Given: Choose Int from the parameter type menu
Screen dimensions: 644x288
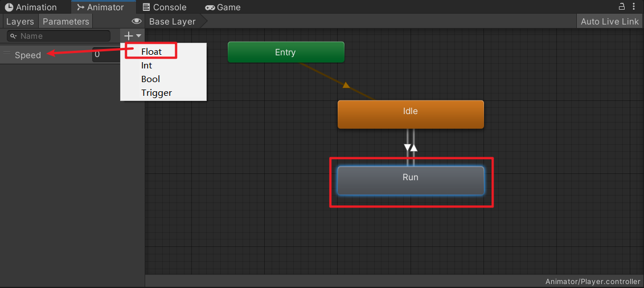Looking at the screenshot, I should tap(147, 65).
